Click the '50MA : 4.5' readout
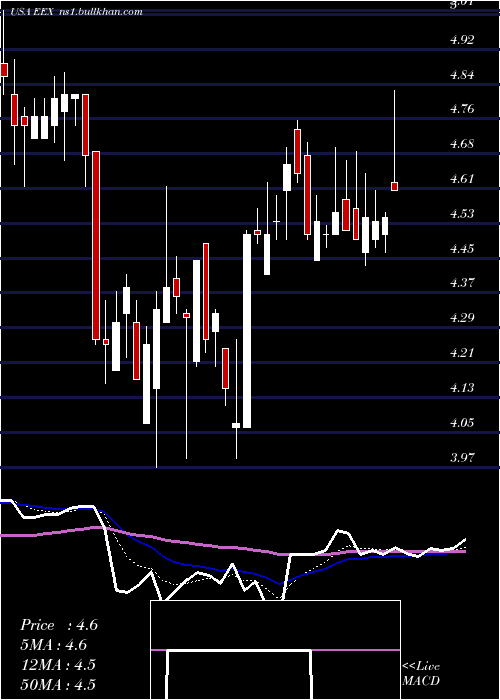Image resolution: width=500 pixels, height=700 pixels. point(58,685)
